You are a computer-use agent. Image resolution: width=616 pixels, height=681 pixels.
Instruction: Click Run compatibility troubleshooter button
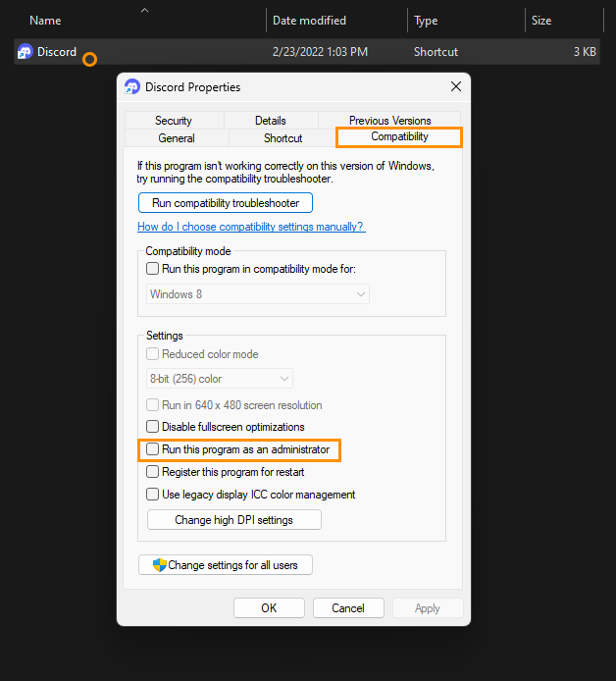(226, 203)
